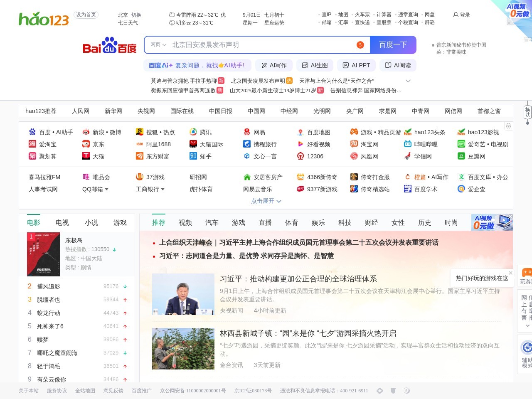Click the 百度一下 search button
Image resolution: width=532 pixels, height=399 pixels.
click(393, 45)
